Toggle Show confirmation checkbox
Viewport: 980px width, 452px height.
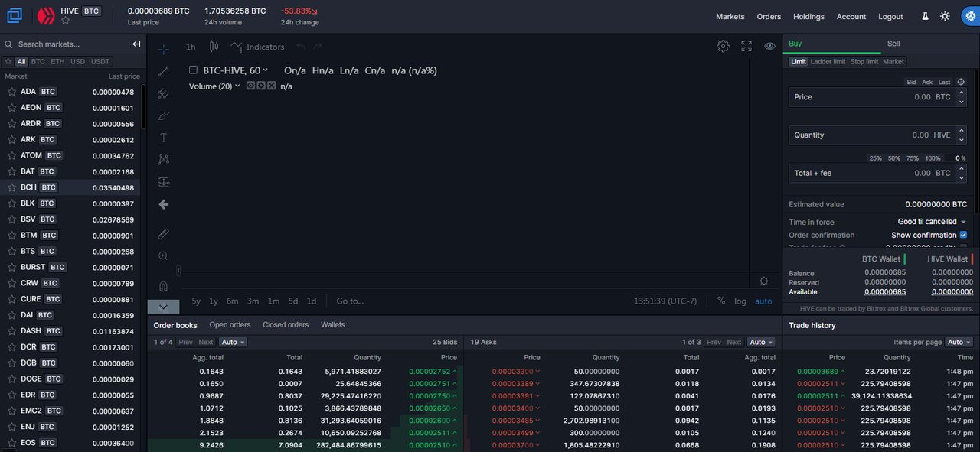click(x=963, y=235)
